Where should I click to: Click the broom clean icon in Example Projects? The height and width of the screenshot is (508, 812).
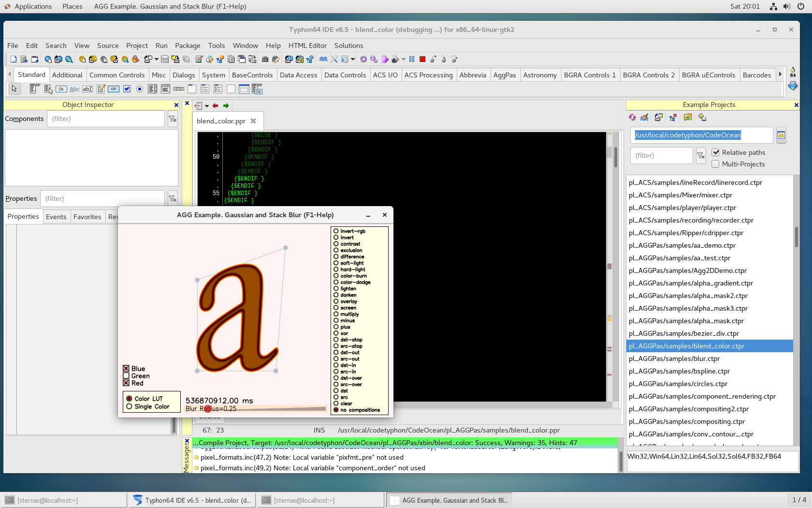click(645, 117)
